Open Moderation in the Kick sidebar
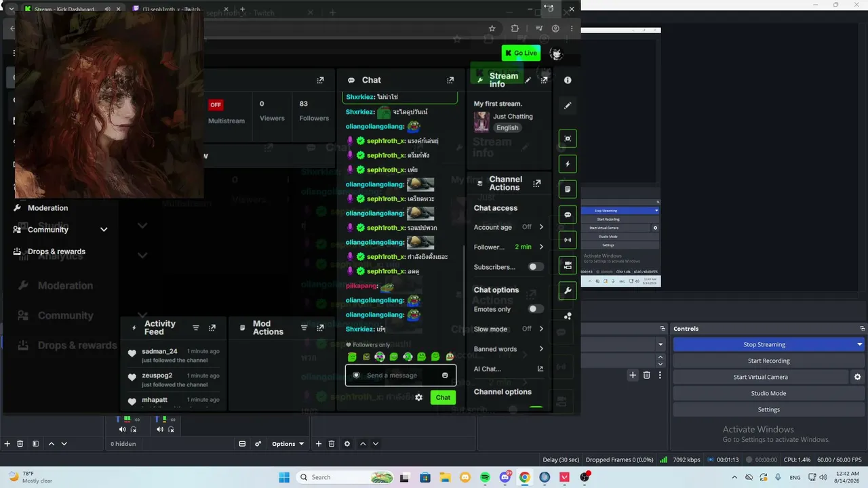The image size is (868, 488). click(x=47, y=208)
